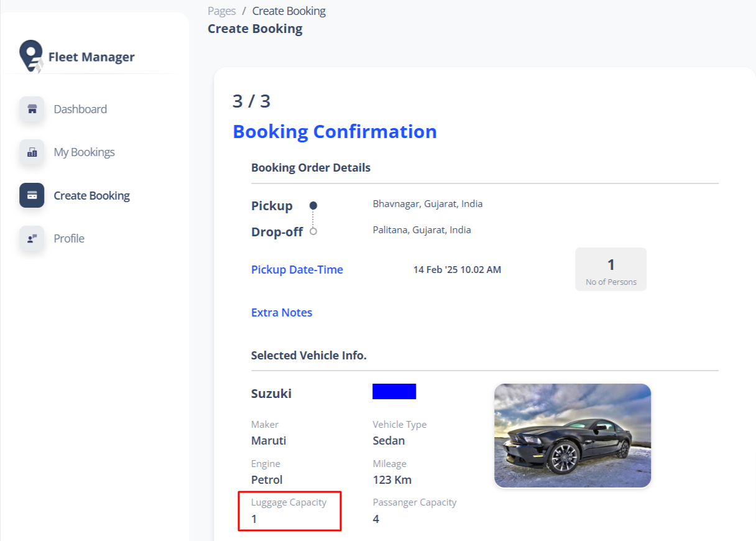756x541 pixels.
Task: Click the hollow Drop-off route circle
Action: [313, 231]
